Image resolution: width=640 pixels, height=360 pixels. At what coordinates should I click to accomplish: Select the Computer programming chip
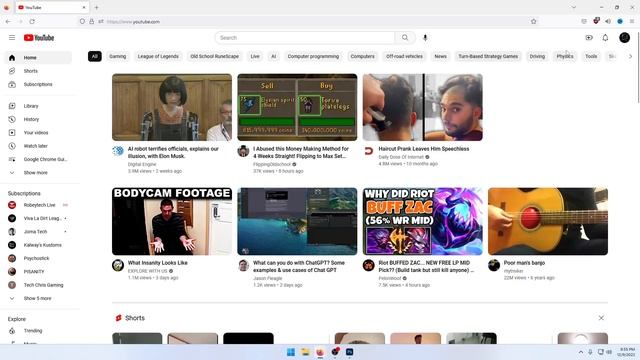coord(313,56)
